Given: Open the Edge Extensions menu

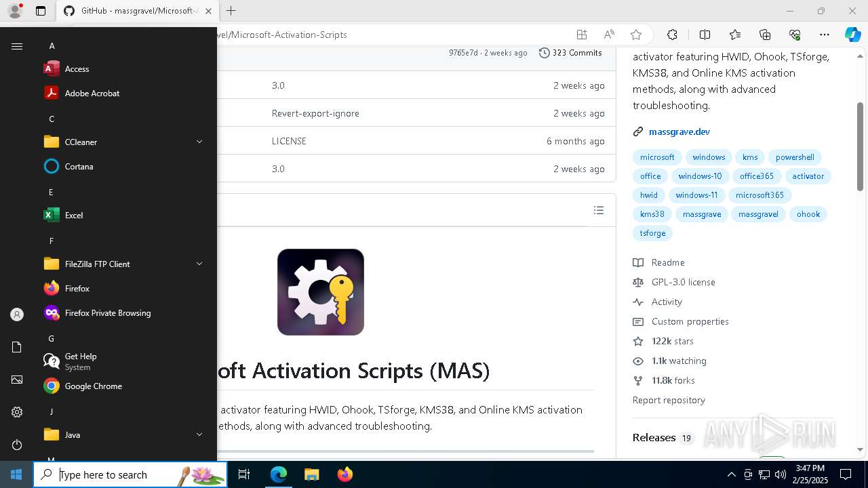Looking at the screenshot, I should [x=672, y=35].
